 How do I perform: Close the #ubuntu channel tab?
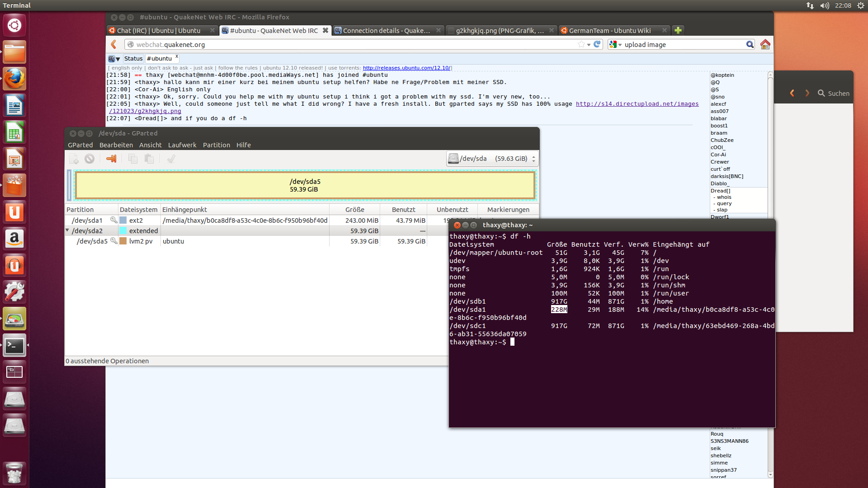point(177,56)
